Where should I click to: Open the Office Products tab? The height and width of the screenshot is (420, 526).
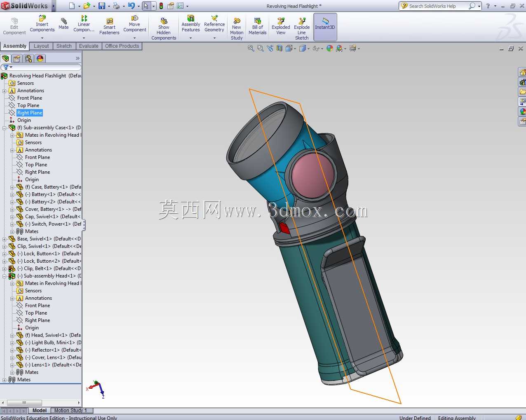[x=122, y=46]
